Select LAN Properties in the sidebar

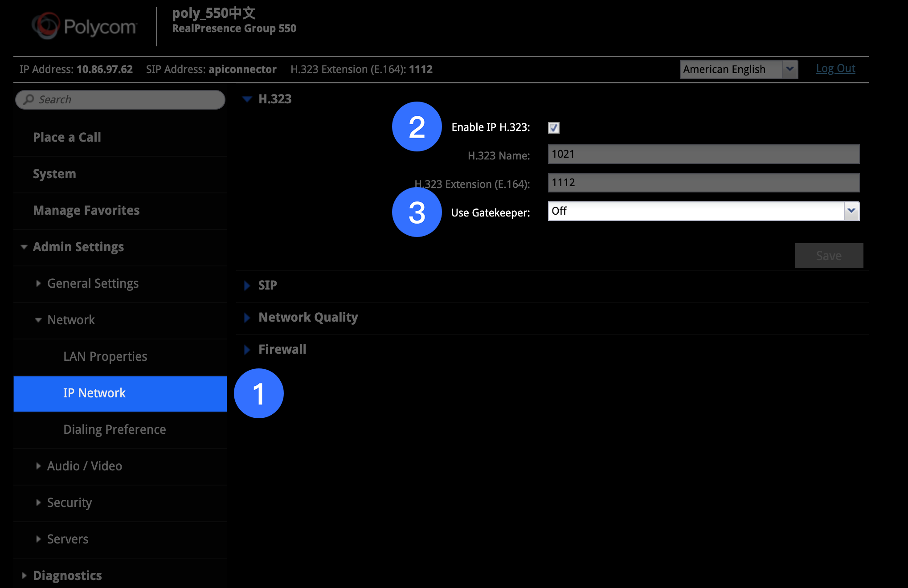pos(106,356)
